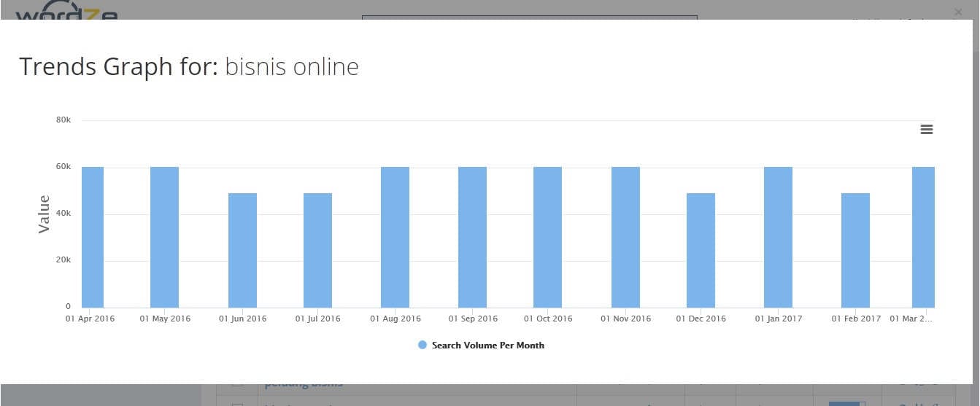This screenshot has height=406, width=980.
Task: Click the 01 Feb 2017 bar
Action: pyautogui.click(x=855, y=250)
